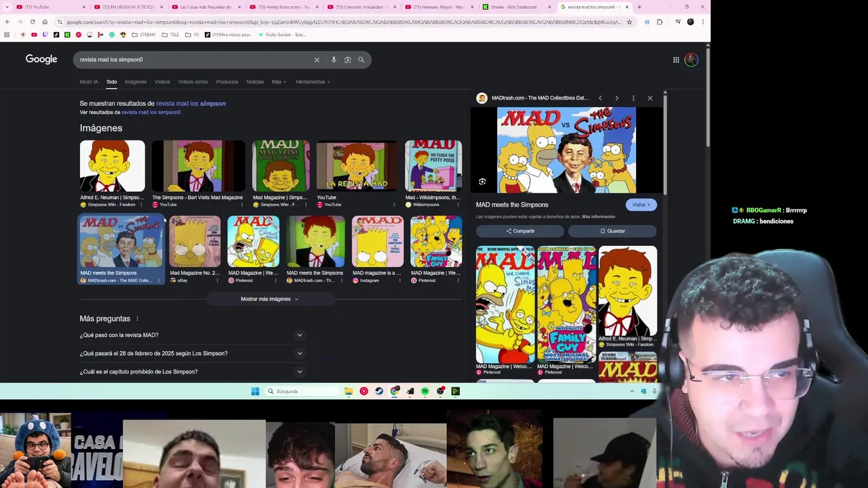The height and width of the screenshot is (488, 868).
Task: Expand ¿Cuál es el capítulo prohibido question
Action: pyautogui.click(x=191, y=371)
